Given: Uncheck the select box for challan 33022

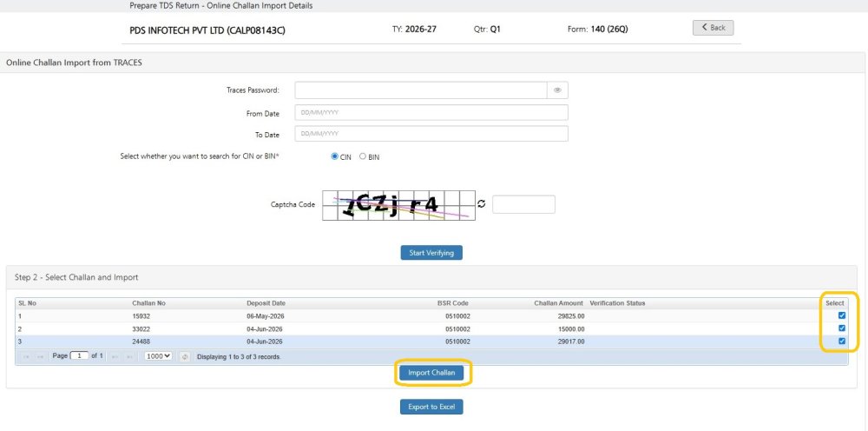Looking at the screenshot, I should point(842,328).
